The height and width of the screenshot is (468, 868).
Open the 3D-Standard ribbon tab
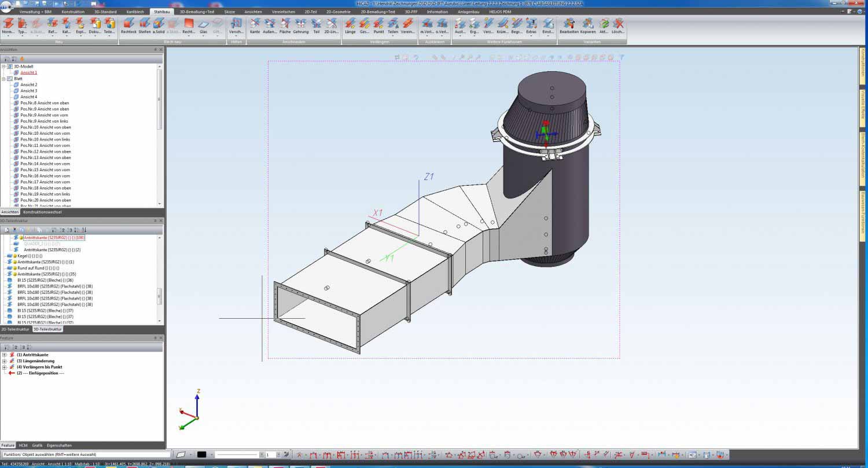(x=105, y=12)
